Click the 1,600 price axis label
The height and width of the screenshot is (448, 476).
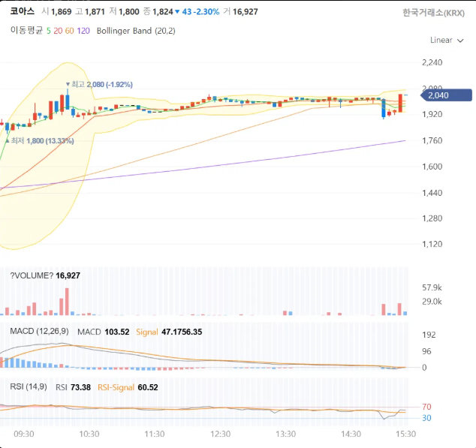(x=432, y=167)
